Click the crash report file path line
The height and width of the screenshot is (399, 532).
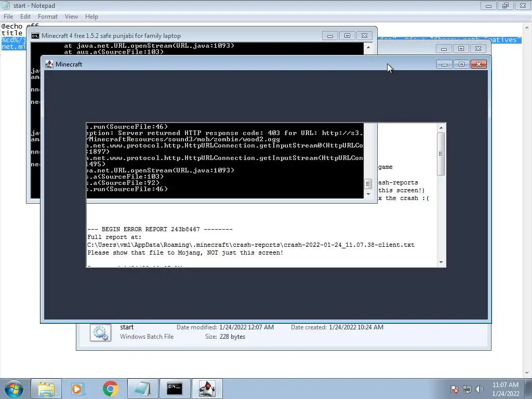coord(251,245)
